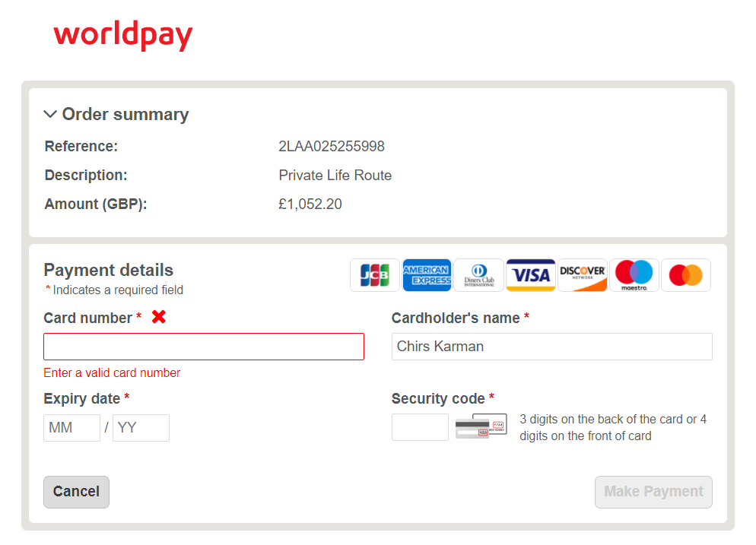Click the reference number 2LAA025255998
Viewport: 756px width, 545px height.
pyautogui.click(x=332, y=146)
